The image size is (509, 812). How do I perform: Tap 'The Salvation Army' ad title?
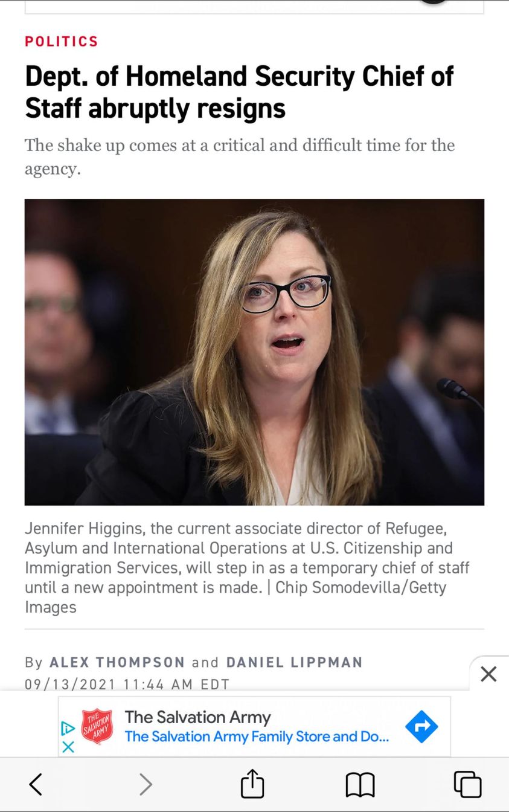pyautogui.click(x=197, y=717)
